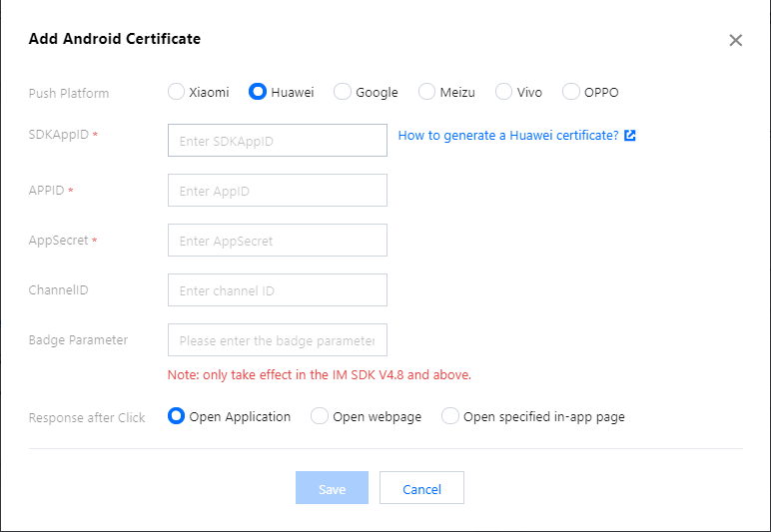Click the APPID label
Viewport: 771px width, 532px height.
click(x=47, y=190)
